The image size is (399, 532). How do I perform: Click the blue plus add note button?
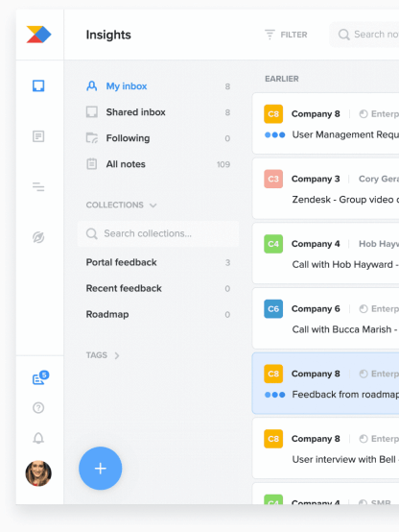tap(101, 469)
